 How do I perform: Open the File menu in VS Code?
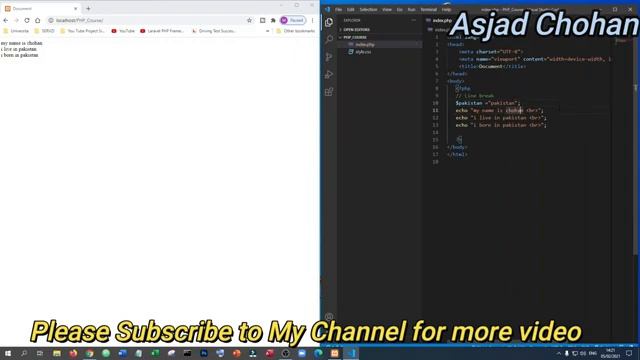(x=338, y=9)
